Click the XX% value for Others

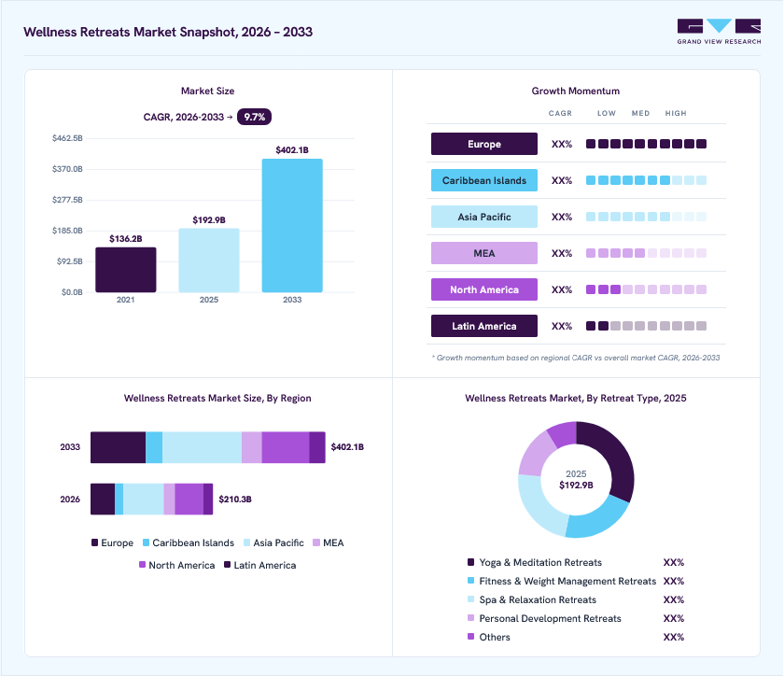coord(674,637)
